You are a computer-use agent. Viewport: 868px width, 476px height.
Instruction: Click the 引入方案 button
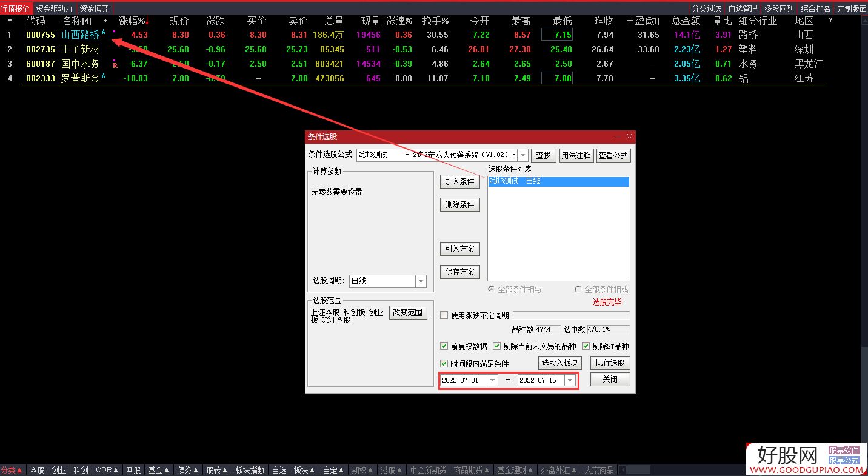pos(460,249)
